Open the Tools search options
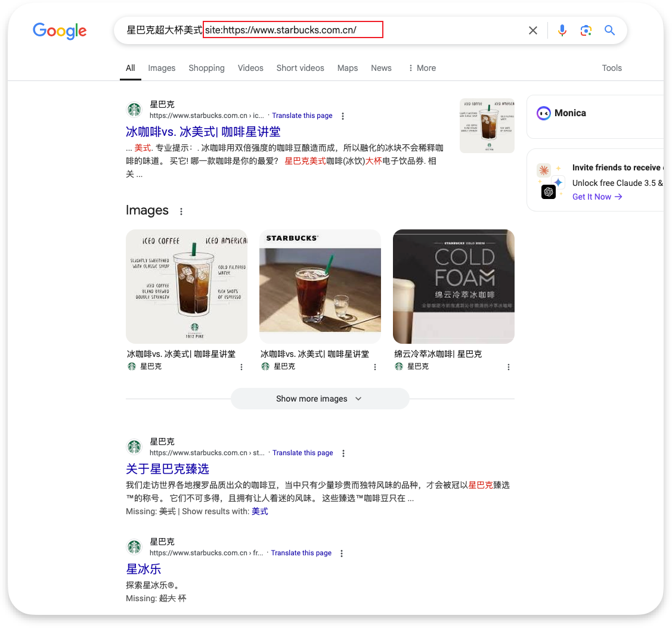Image resolution: width=672 pixels, height=628 pixels. [612, 68]
